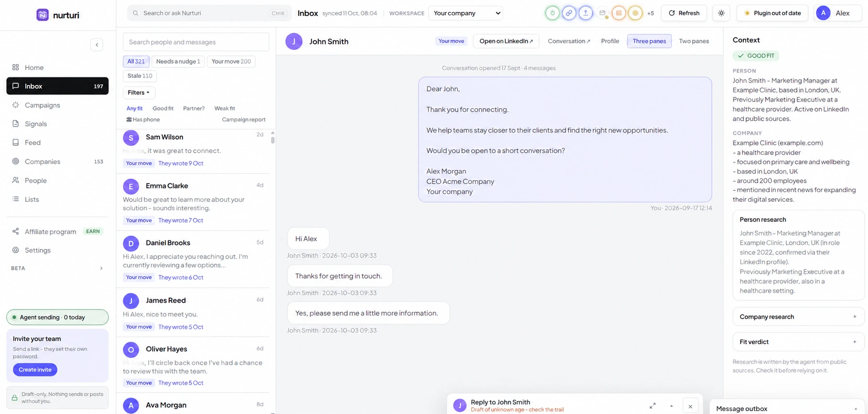Click Oliver Hayes avatar
The width and height of the screenshot is (868, 414).
[131, 349]
